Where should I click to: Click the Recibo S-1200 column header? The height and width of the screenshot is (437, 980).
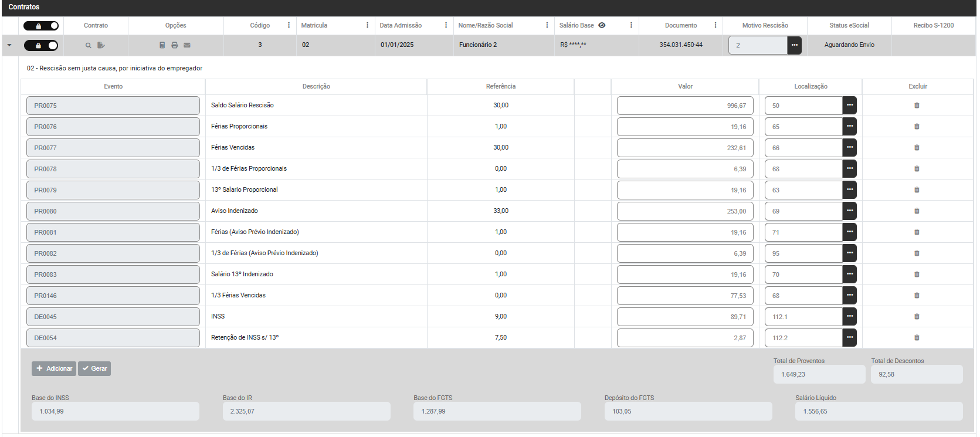934,26
